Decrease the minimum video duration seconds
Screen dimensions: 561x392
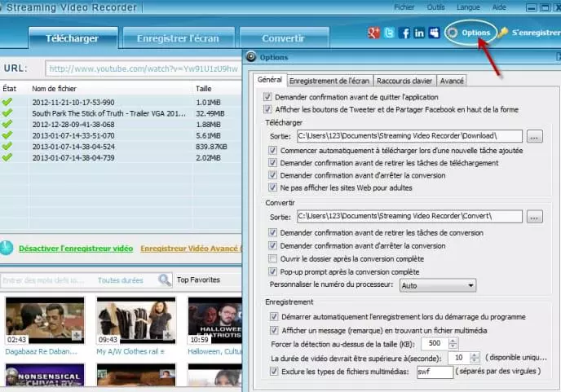pyautogui.click(x=475, y=360)
